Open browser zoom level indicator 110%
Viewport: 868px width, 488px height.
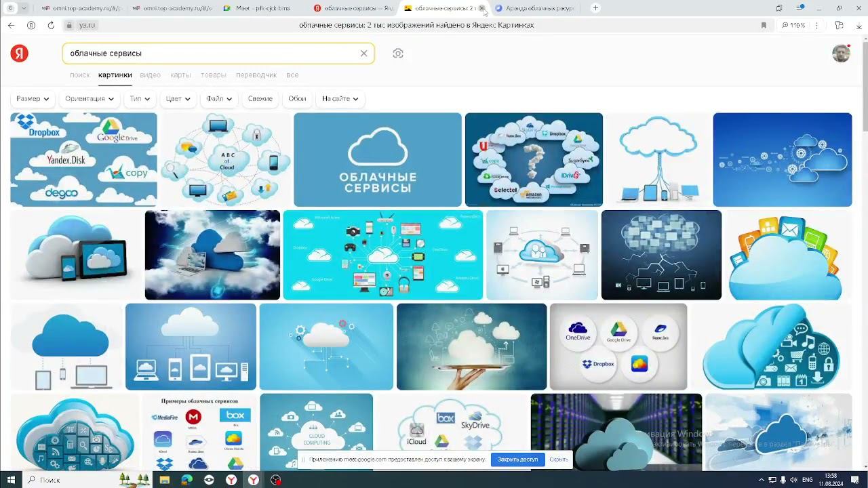pyautogui.click(x=794, y=25)
